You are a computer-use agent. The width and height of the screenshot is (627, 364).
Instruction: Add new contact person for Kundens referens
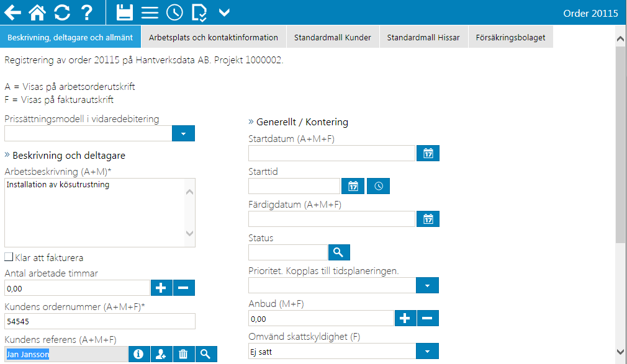tap(161, 354)
